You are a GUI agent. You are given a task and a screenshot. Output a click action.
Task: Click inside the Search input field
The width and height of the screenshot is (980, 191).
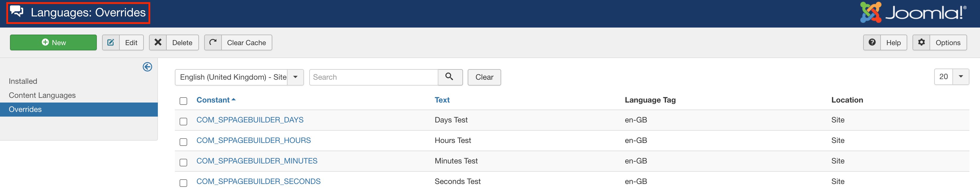coord(373,77)
